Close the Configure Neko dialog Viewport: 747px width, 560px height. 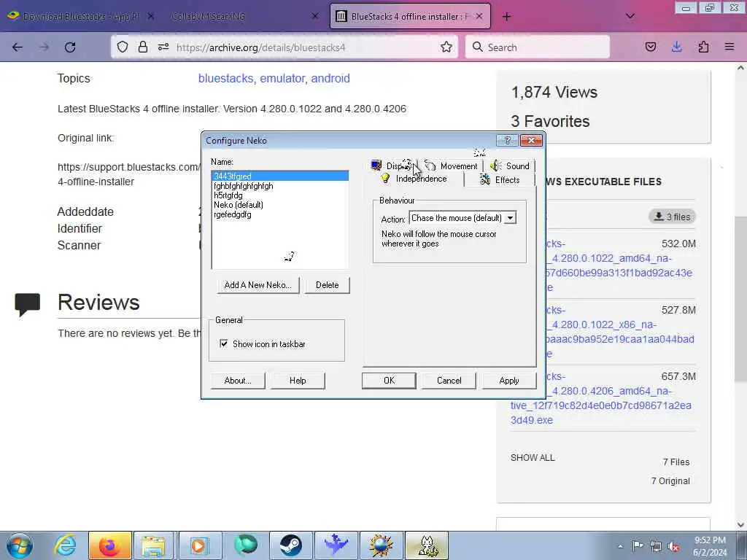(x=531, y=141)
